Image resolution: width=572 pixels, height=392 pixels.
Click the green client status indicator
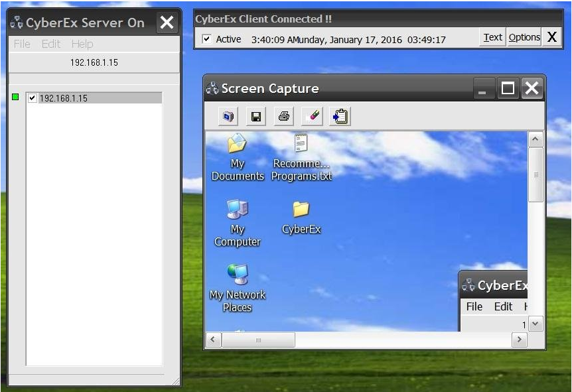[x=15, y=98]
